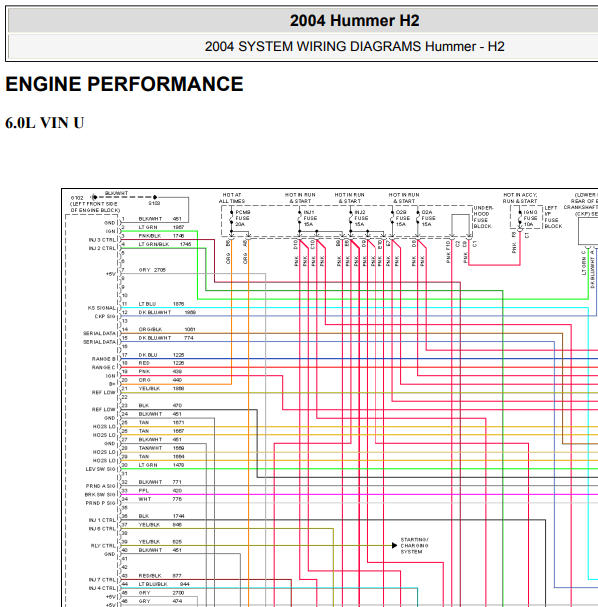Click the "LT GRN" wire label at pin 30
Image resolution: width=598 pixels, height=607 pixels.
pos(148,465)
